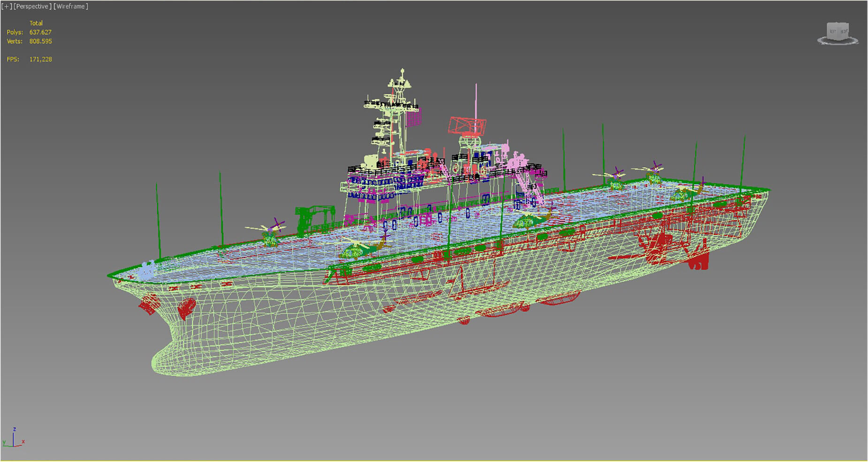The height and width of the screenshot is (462, 868).
Task: Click the tall pink antenna pole
Action: tap(476, 101)
